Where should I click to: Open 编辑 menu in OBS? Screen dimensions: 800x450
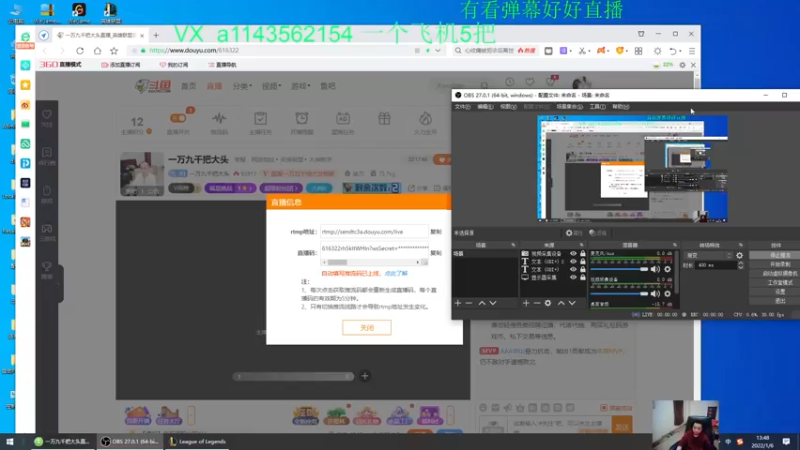(485, 107)
